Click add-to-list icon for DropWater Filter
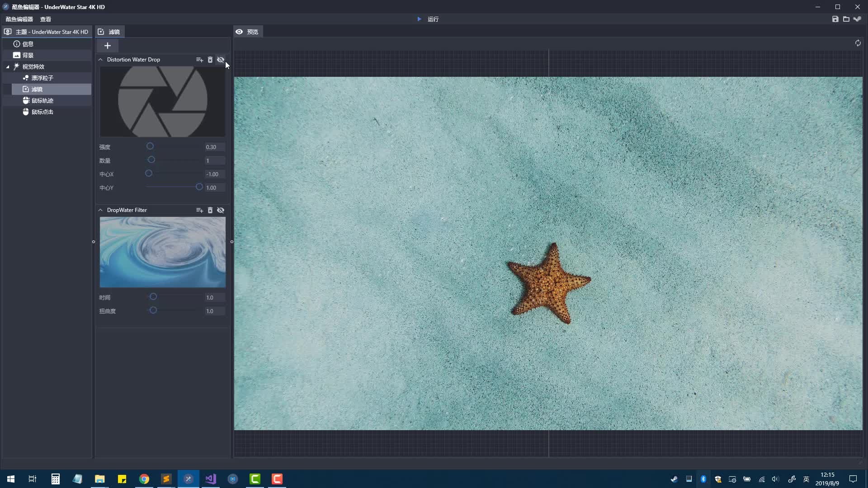The height and width of the screenshot is (488, 868). 199,210
